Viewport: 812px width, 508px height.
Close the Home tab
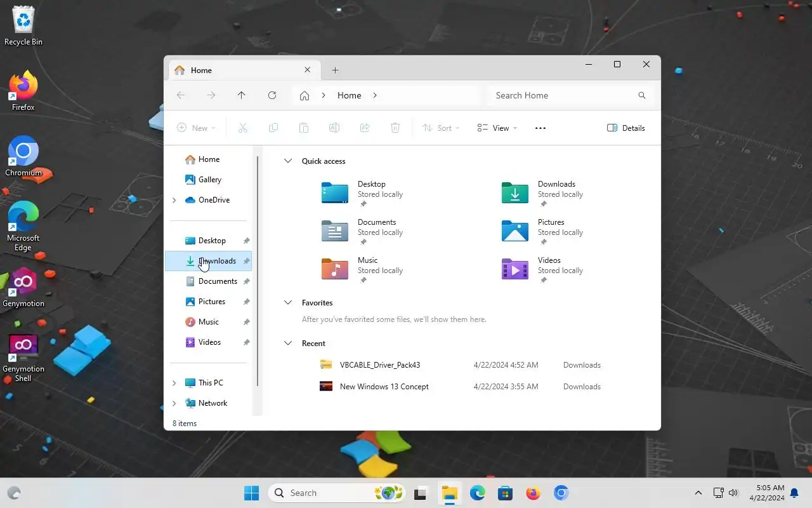point(308,70)
